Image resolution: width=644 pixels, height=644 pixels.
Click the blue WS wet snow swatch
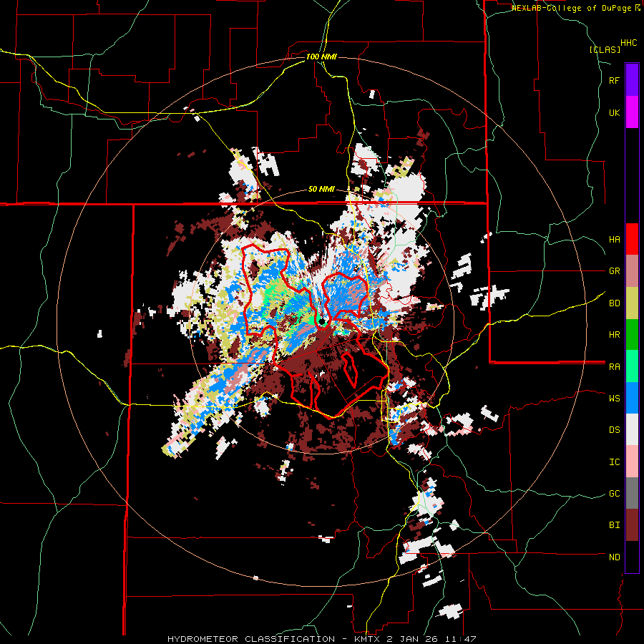632,398
